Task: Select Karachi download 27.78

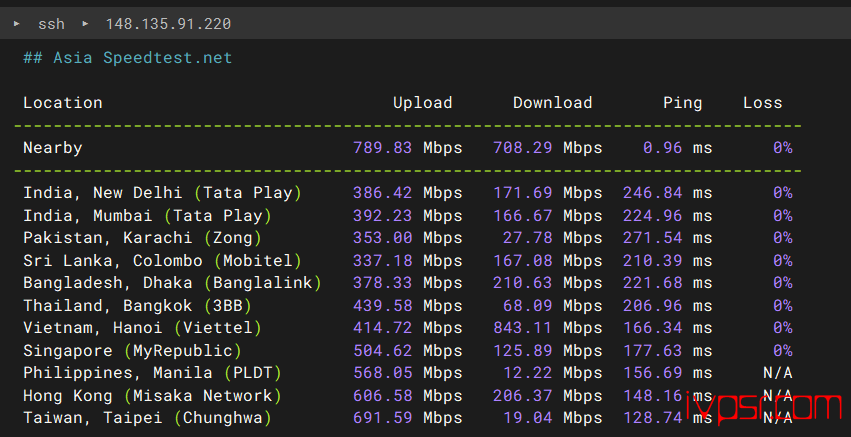Action: pyautogui.click(x=528, y=238)
